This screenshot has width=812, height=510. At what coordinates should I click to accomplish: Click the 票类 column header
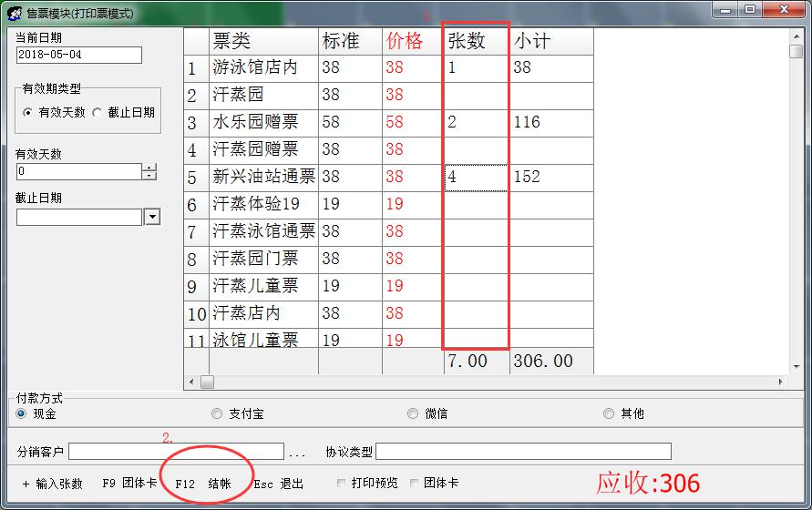263,41
